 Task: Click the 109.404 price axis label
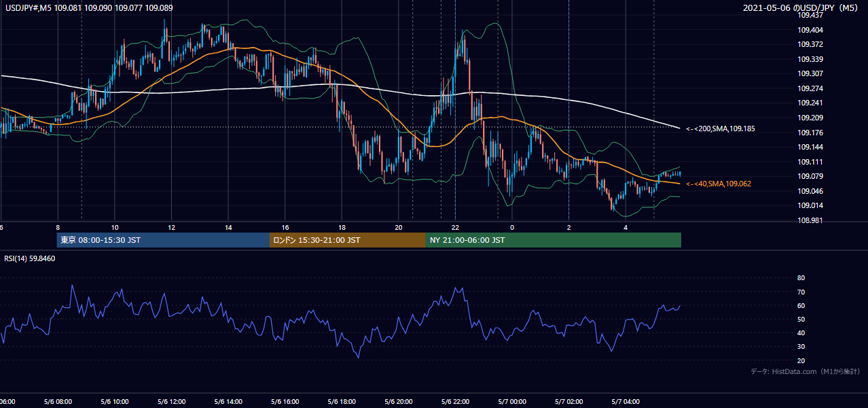coord(810,30)
